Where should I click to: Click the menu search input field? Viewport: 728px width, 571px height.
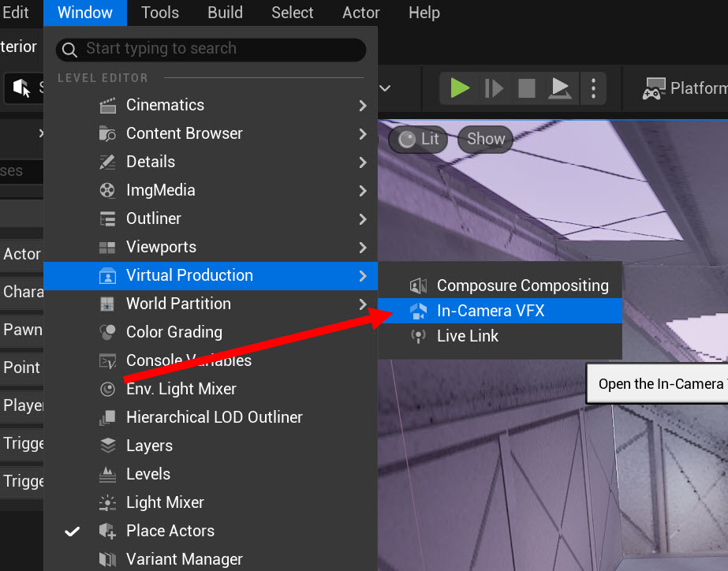click(211, 50)
